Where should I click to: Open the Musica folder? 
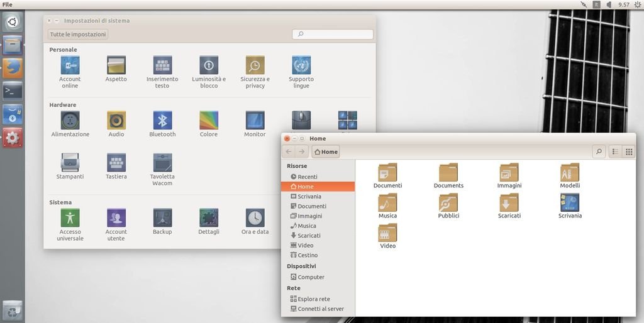pos(387,203)
